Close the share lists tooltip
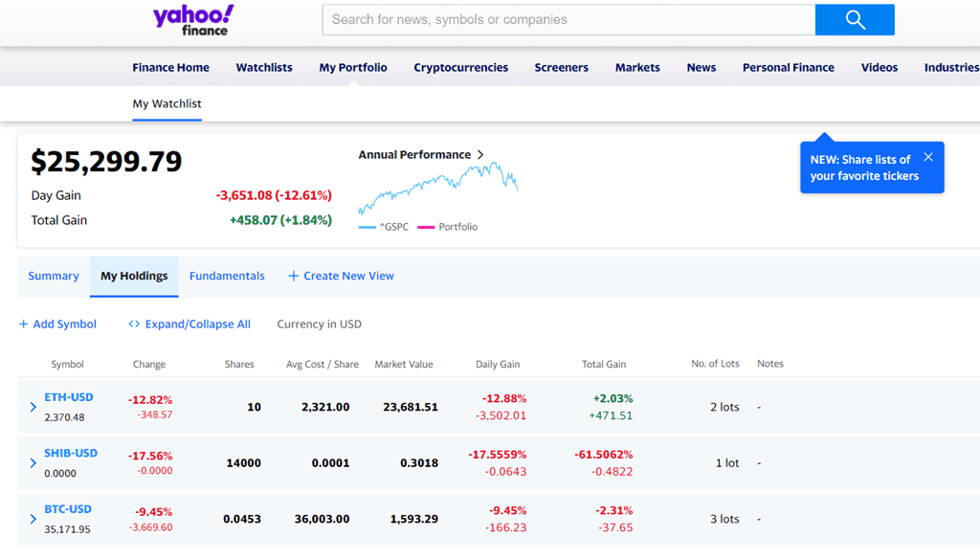The height and width of the screenshot is (560, 980). [928, 157]
